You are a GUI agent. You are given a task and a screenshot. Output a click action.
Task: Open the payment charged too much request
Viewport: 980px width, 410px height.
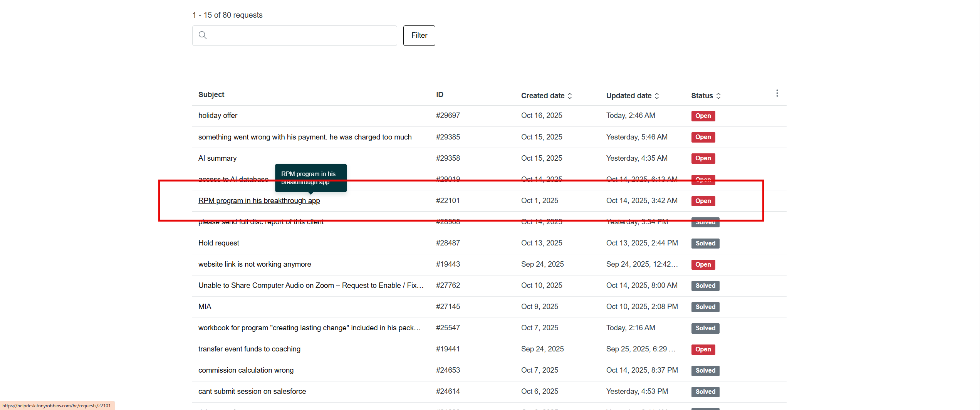pos(305,137)
